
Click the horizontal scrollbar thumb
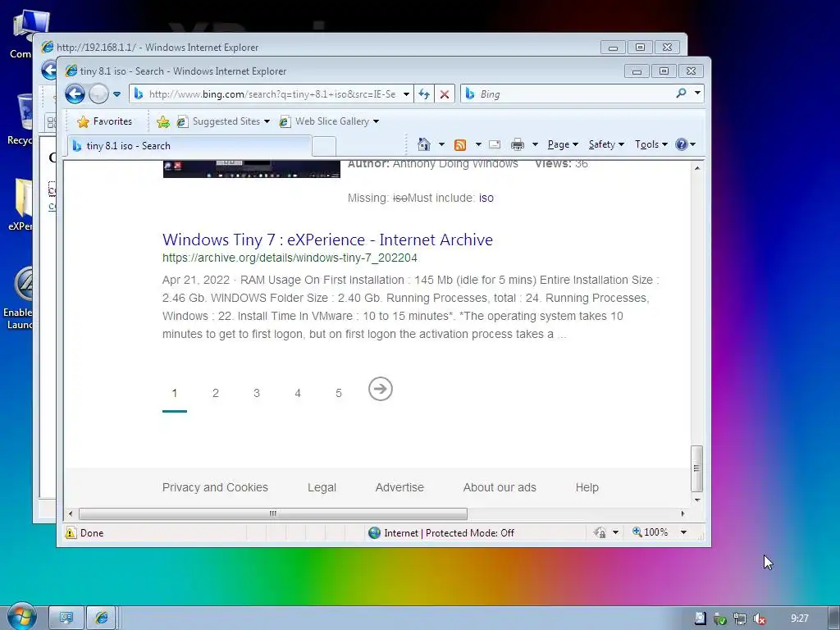coord(273,514)
